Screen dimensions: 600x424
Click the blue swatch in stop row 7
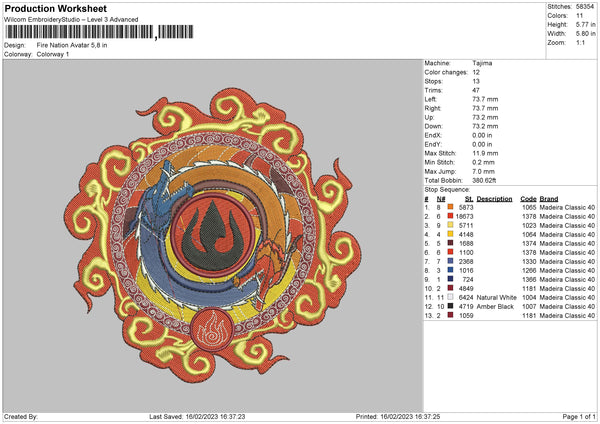(450, 261)
